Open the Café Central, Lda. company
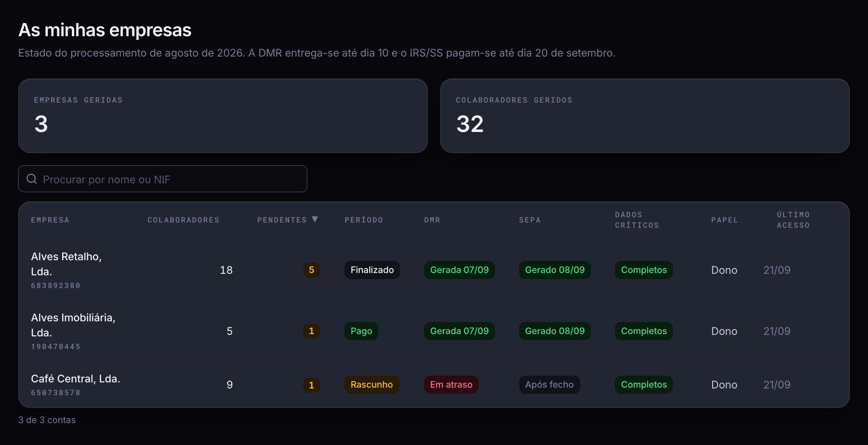This screenshot has height=445, width=868. (75, 379)
